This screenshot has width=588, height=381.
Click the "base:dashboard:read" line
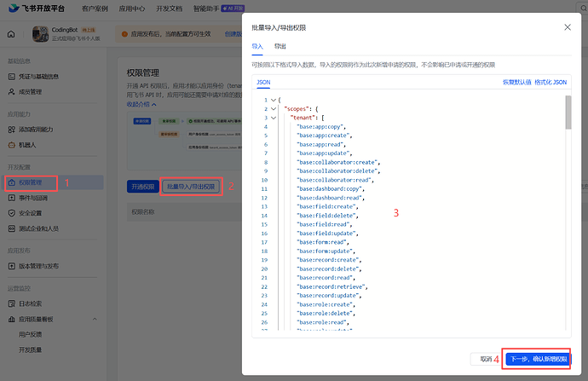tap(331, 198)
